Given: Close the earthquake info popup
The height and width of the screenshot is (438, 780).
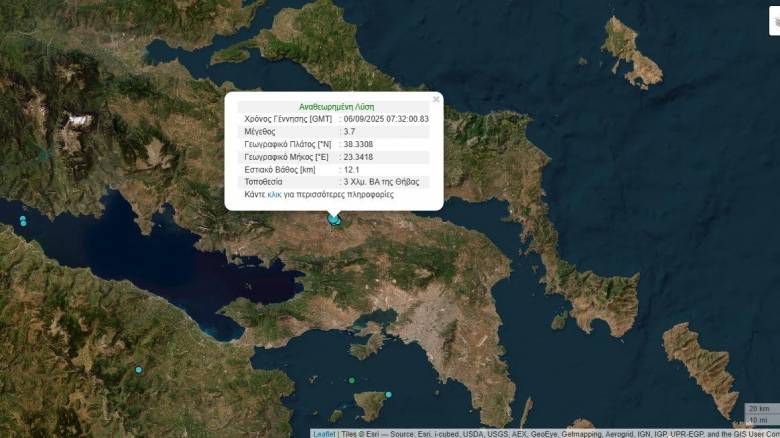Looking at the screenshot, I should coord(436,100).
